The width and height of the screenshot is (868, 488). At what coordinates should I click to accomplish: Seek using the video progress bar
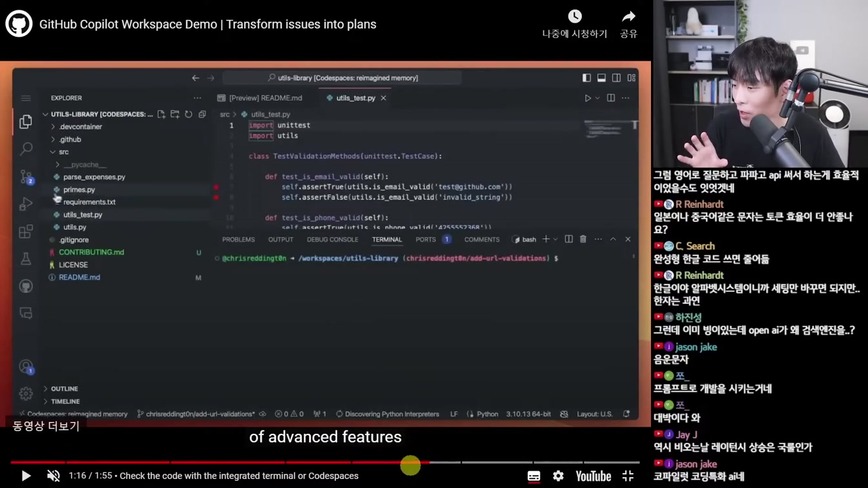tap(325, 462)
